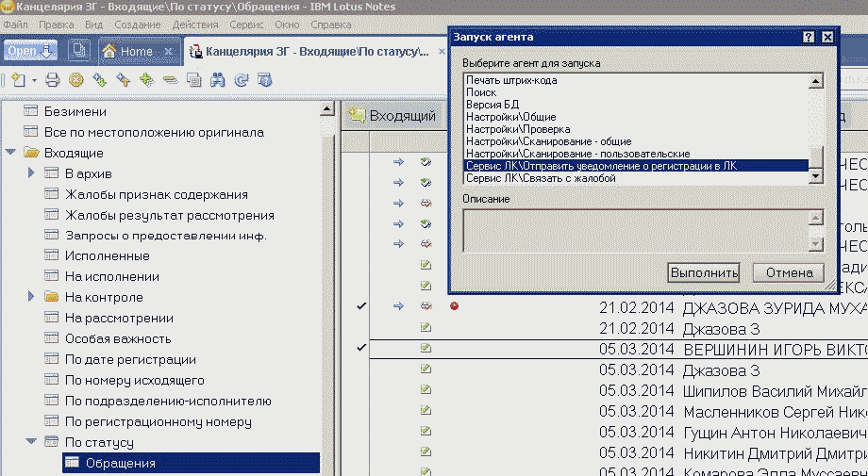Click checkmark beside ДЖАЗОВА ЗУРИДА row
Screen dimensions: 868x476
[361, 306]
